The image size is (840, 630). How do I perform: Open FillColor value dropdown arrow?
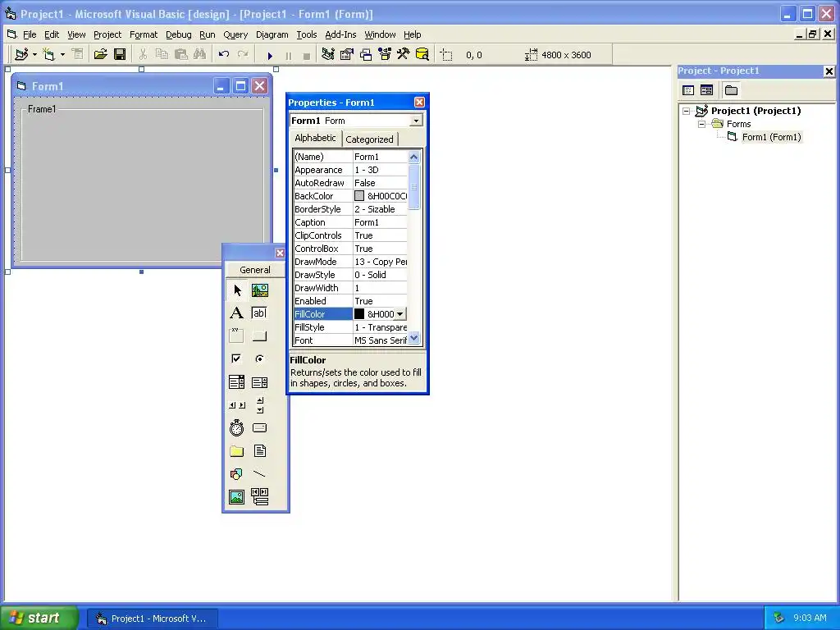[x=400, y=314]
